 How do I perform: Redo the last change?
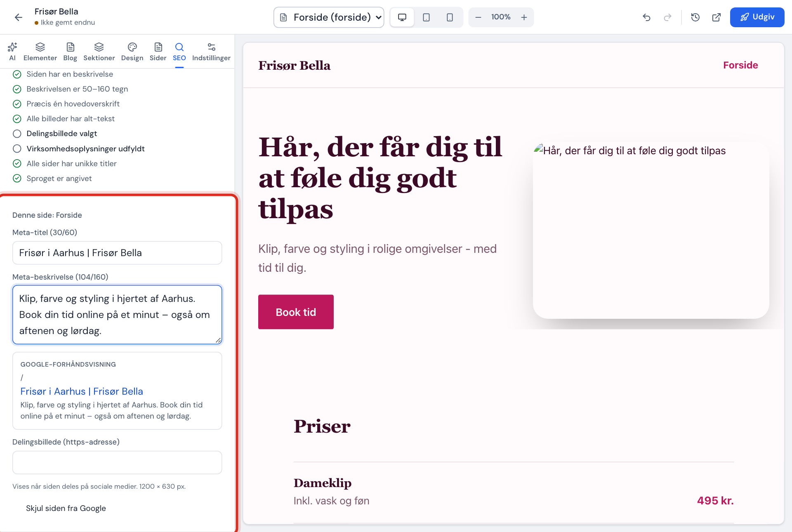coord(667,17)
